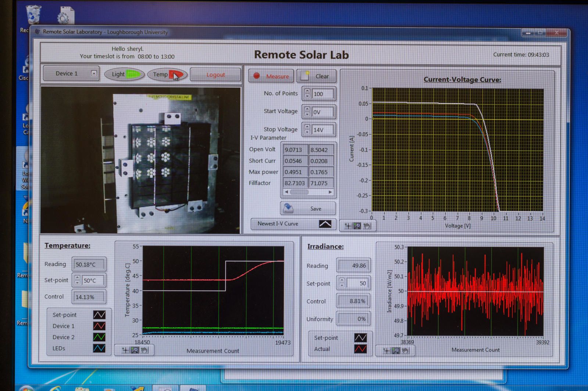Screen dimensions: 588x391
Task: Toggle the Temp control switch
Action: 167,75
